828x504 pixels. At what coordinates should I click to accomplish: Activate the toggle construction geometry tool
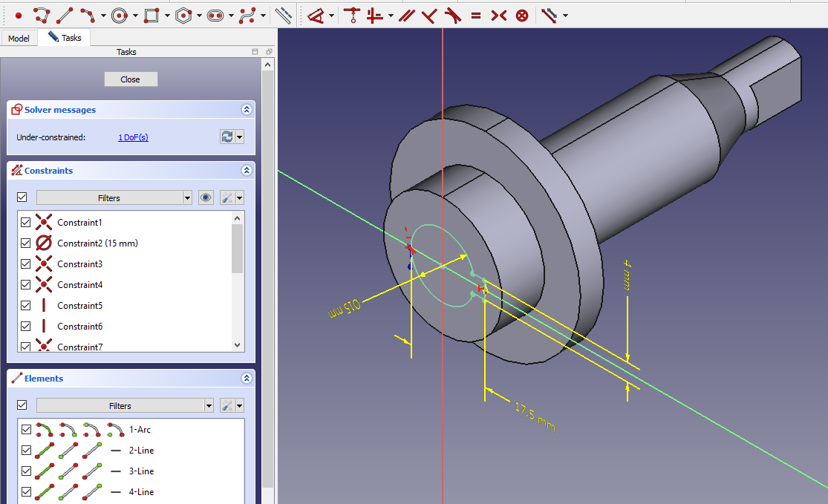(x=283, y=15)
